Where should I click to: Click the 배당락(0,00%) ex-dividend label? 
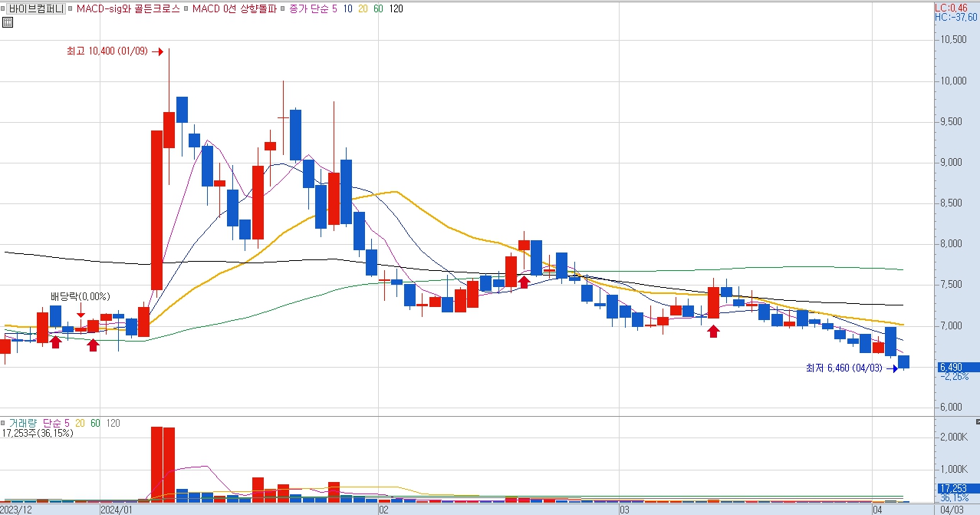[x=80, y=296]
